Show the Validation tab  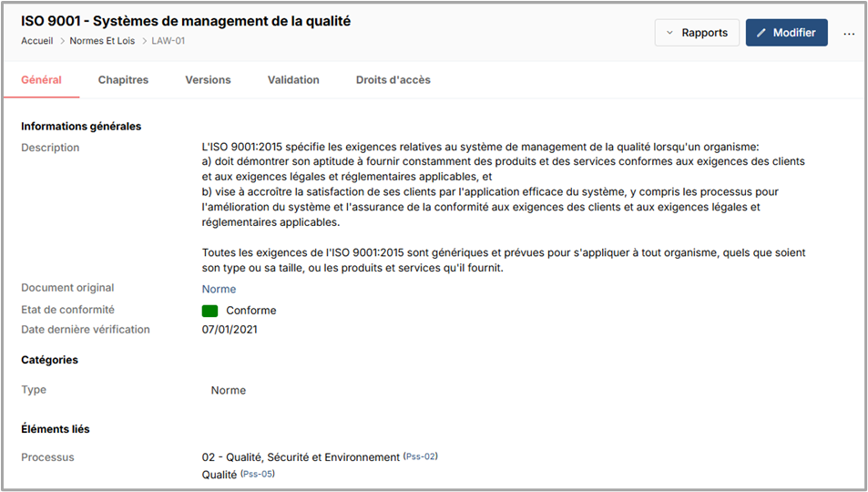coord(293,80)
